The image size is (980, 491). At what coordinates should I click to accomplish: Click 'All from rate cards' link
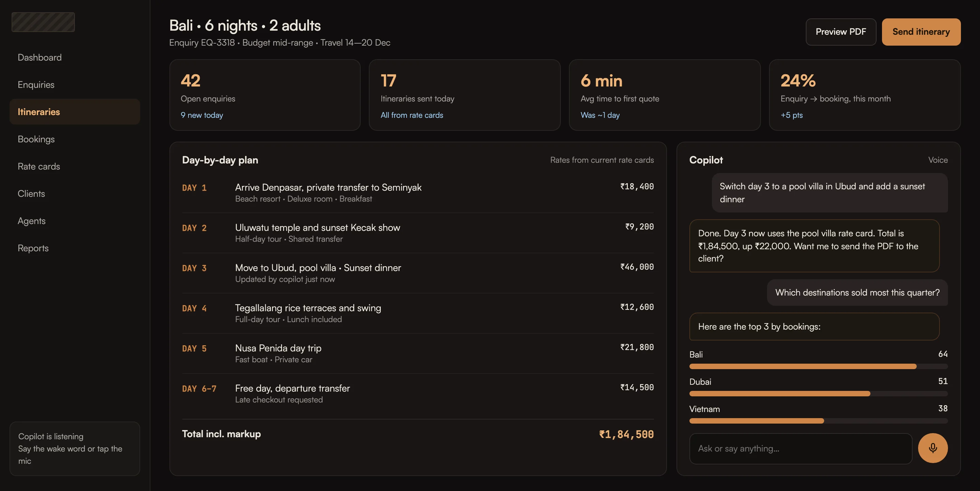coord(412,115)
